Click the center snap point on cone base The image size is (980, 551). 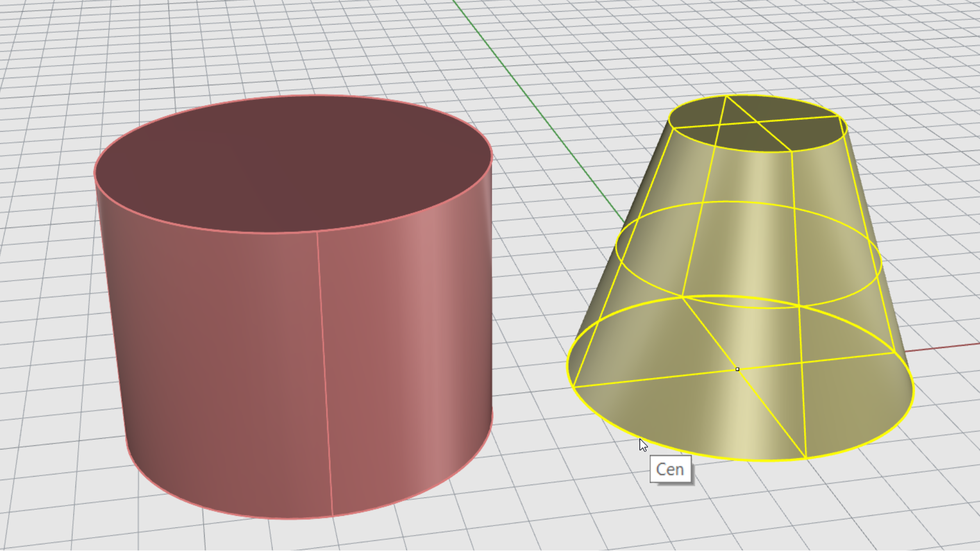point(737,369)
